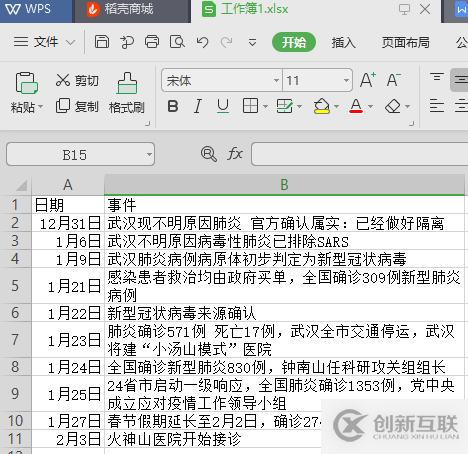Click the fx insert function icon
The image size is (468, 454).
pyautogui.click(x=235, y=154)
